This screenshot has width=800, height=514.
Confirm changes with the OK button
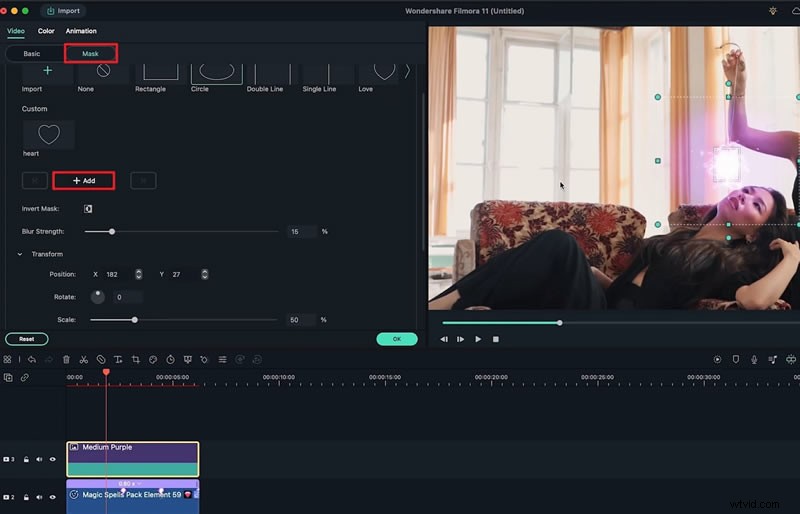(x=397, y=339)
